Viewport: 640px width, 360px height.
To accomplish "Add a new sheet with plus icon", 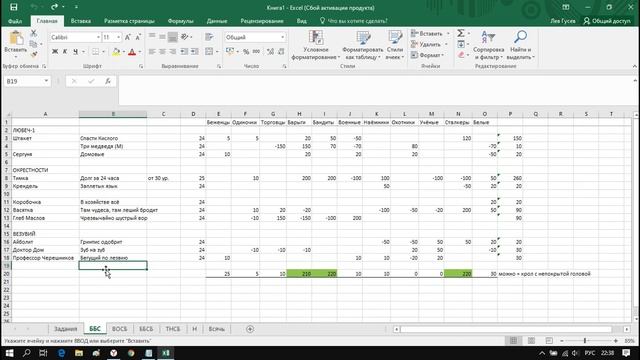I will (x=250, y=329).
